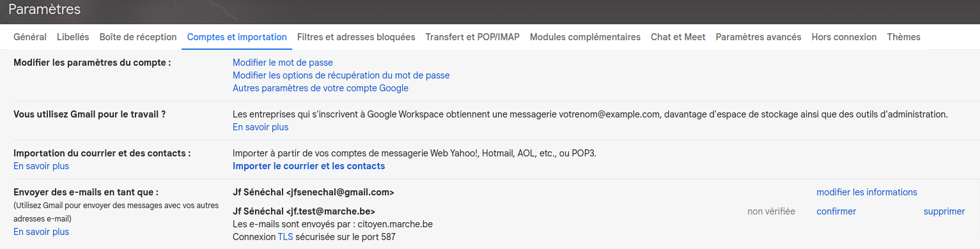This screenshot has height=249, width=980.
Task: Open the Chat et Meet tab
Action: 678,37
